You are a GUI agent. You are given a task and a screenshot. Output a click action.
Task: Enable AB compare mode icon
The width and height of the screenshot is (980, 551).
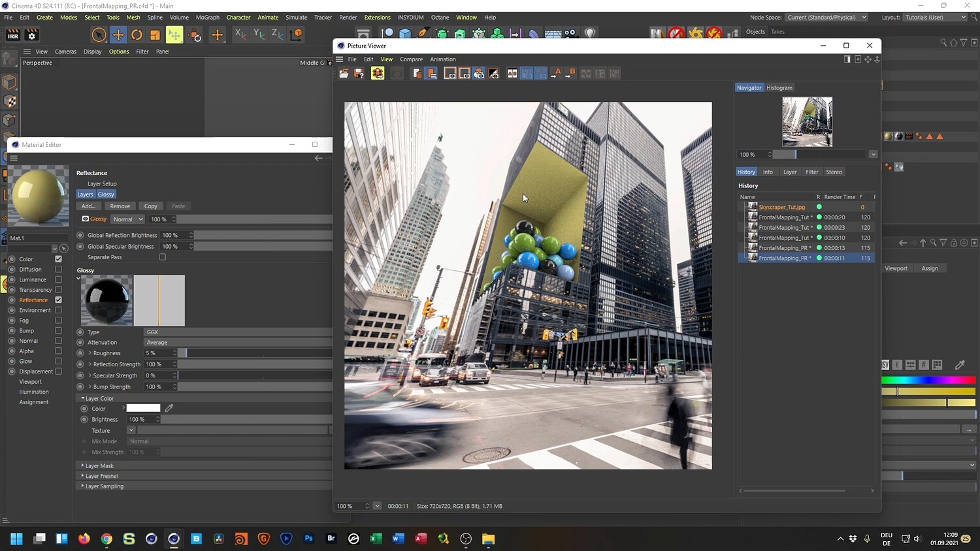pyautogui.click(x=512, y=74)
